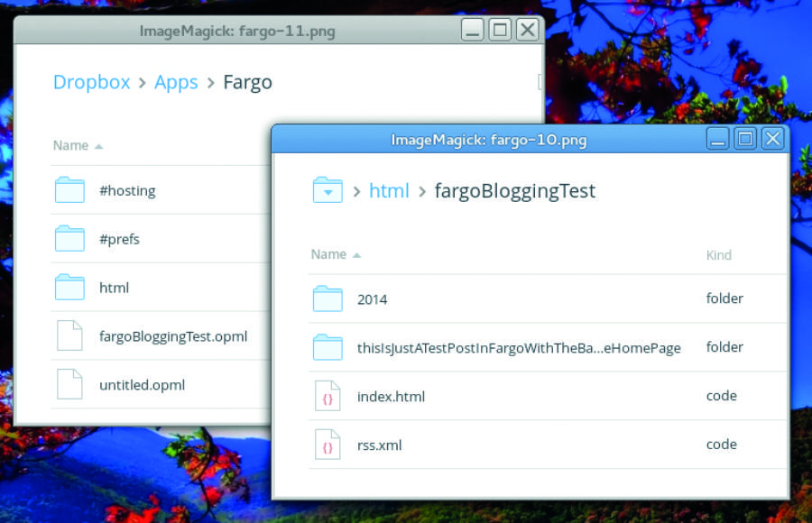Image resolution: width=812 pixels, height=523 pixels.
Task: Sort by Name in the fargo-11 window
Action: (x=78, y=145)
